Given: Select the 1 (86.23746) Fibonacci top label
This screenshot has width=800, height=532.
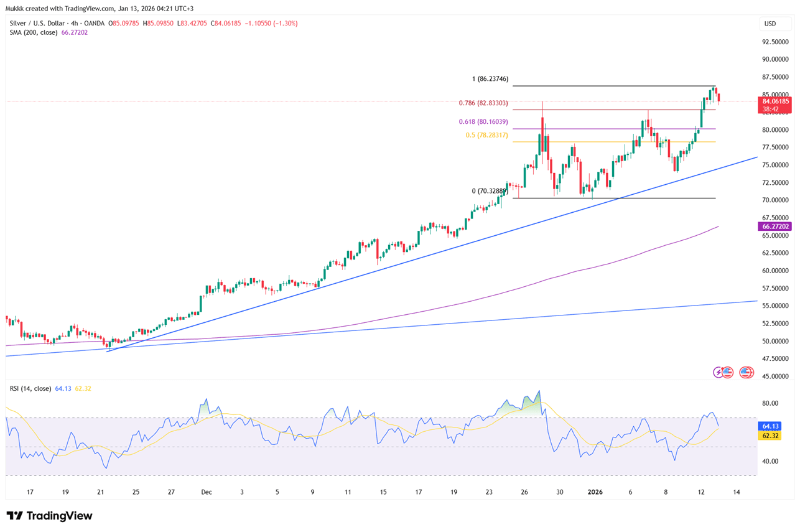Looking at the screenshot, I should [x=490, y=79].
